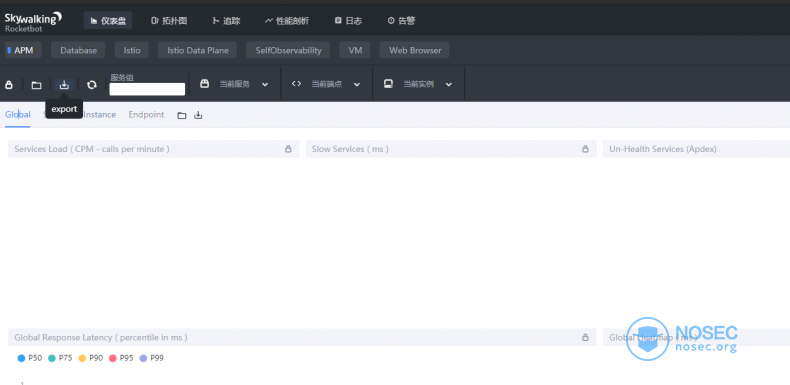Select the SelfObservability dashboard button
The width and height of the screenshot is (790, 385).
pos(288,50)
